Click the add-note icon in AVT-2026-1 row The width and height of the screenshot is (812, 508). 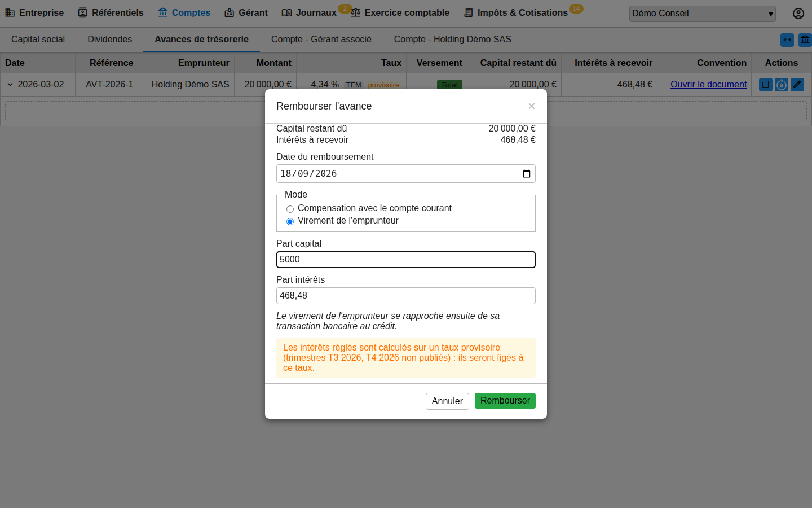tap(766, 85)
